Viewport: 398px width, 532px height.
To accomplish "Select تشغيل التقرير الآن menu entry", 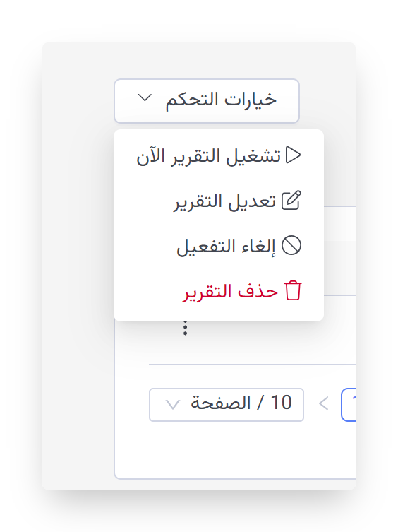I will 219,155.
